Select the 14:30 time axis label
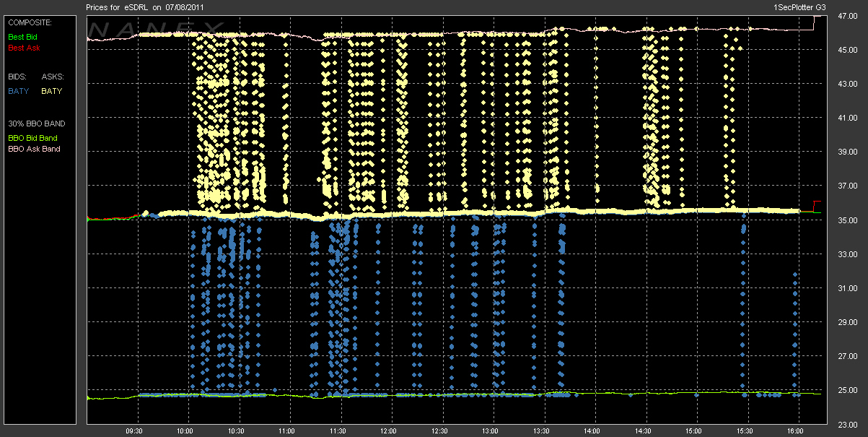 coord(643,431)
